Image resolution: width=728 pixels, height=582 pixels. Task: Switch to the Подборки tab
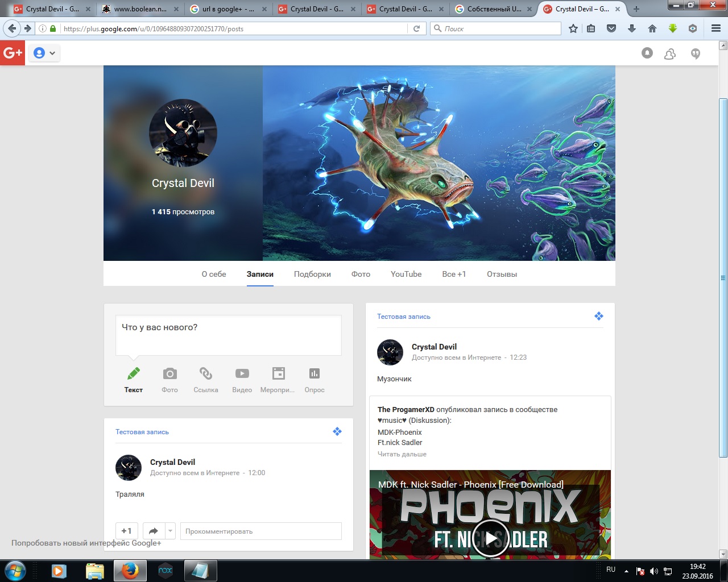(312, 274)
